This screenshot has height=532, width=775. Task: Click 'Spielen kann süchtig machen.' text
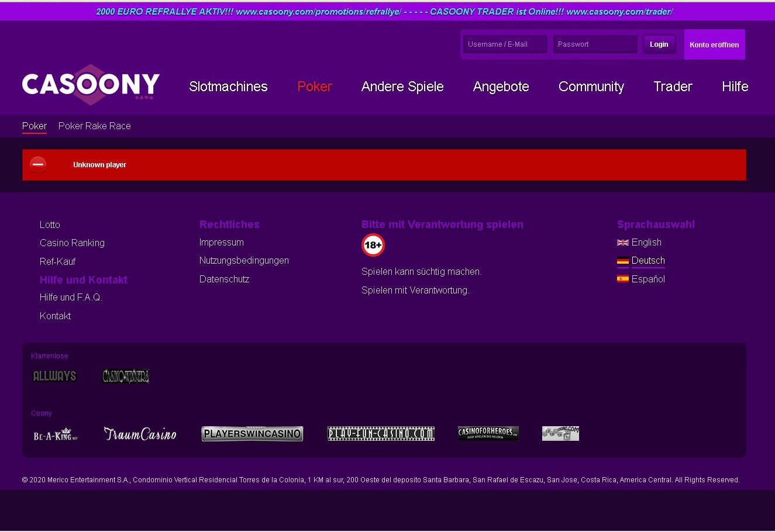422,272
